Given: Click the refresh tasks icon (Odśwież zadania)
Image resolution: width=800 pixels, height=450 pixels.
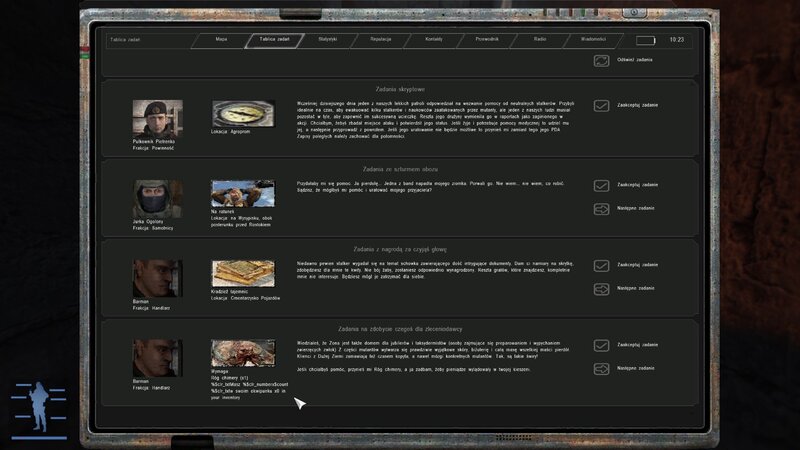Looking at the screenshot, I should tap(601, 61).
